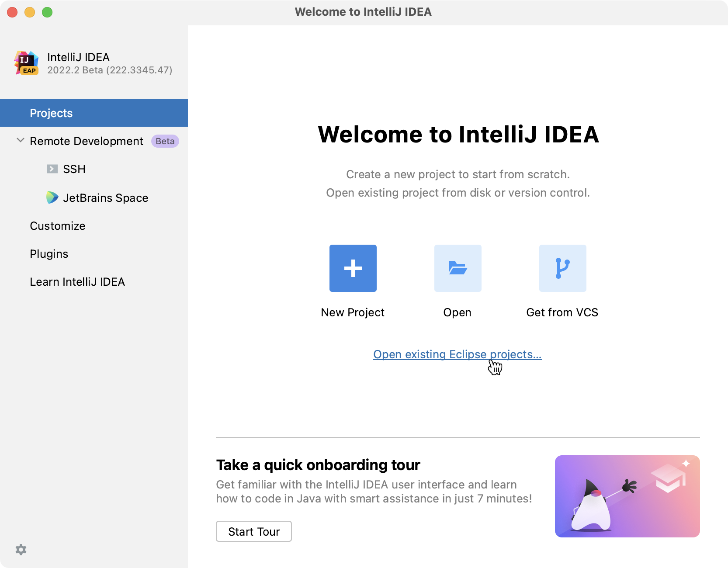The image size is (728, 568).
Task: Collapse the Remote Development section
Action: pos(20,141)
